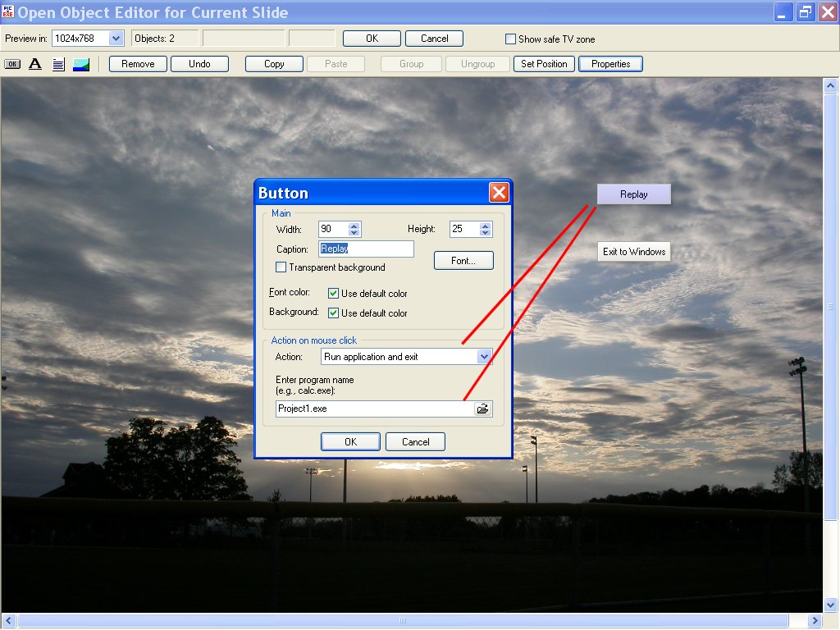The width and height of the screenshot is (840, 630).
Task: Click the Add Picture icon in toolbar
Action: [x=81, y=64]
